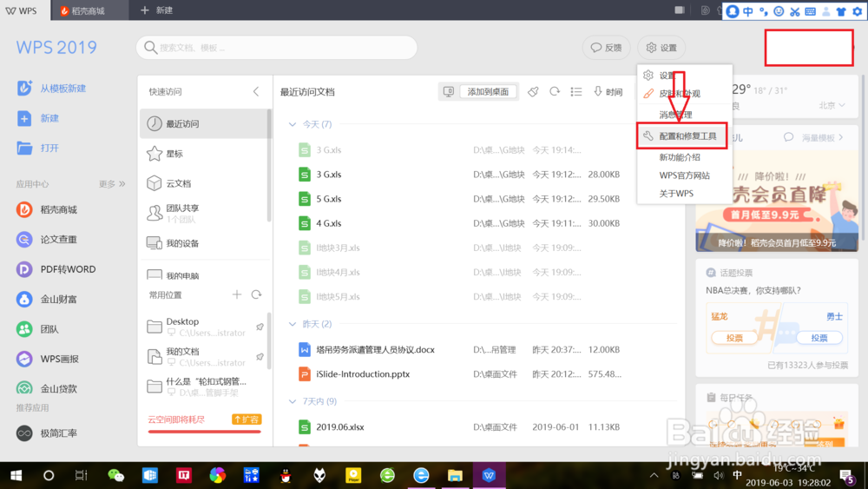This screenshot has width=868, height=489.
Task: Click the 扩容 cloud space button
Action: [247, 420]
